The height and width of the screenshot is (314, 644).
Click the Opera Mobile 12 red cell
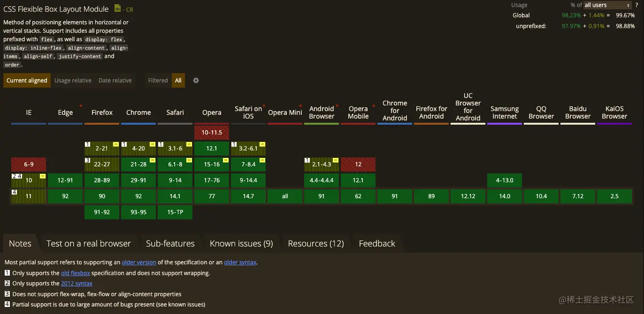coord(358,164)
